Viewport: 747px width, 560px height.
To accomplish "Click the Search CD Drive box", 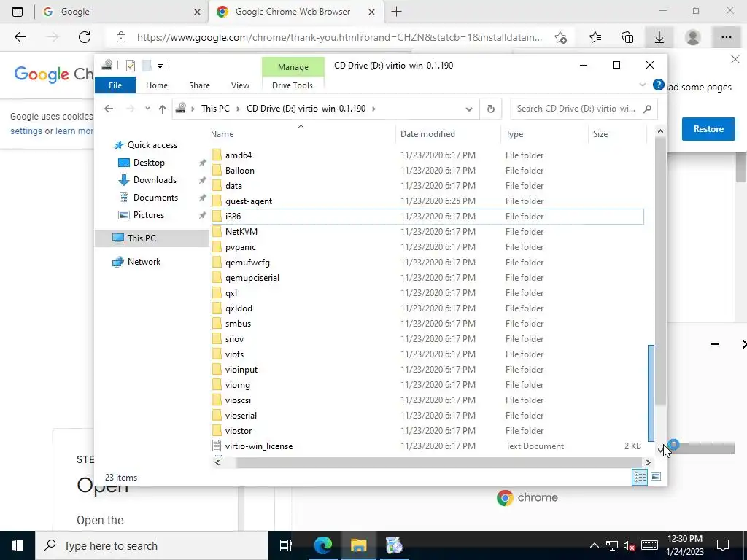I will (584, 109).
